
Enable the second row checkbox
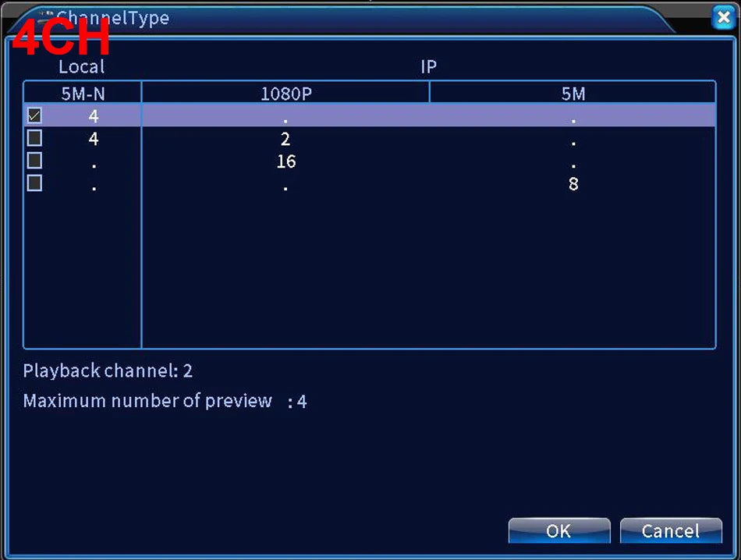(x=34, y=139)
